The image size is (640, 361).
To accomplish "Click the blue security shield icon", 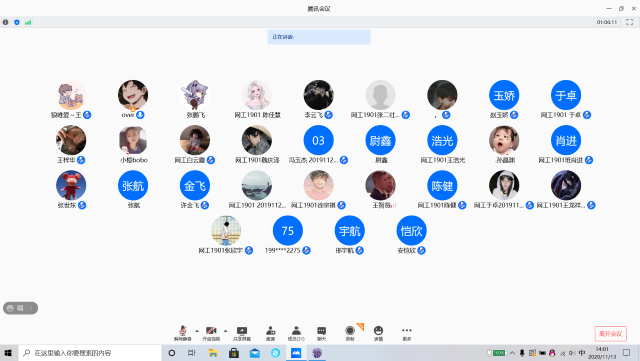I will tap(17, 22).
